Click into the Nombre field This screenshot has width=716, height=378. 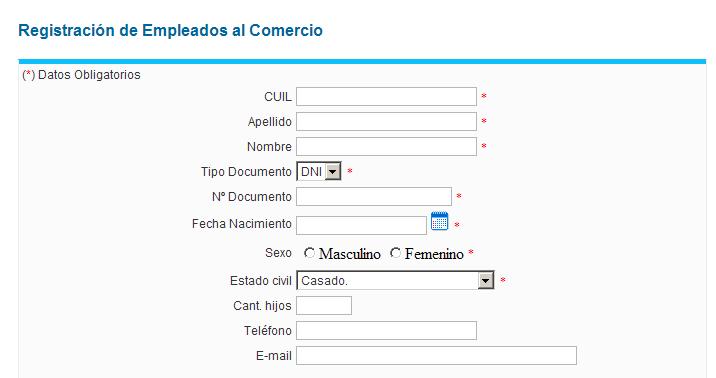coord(386,147)
